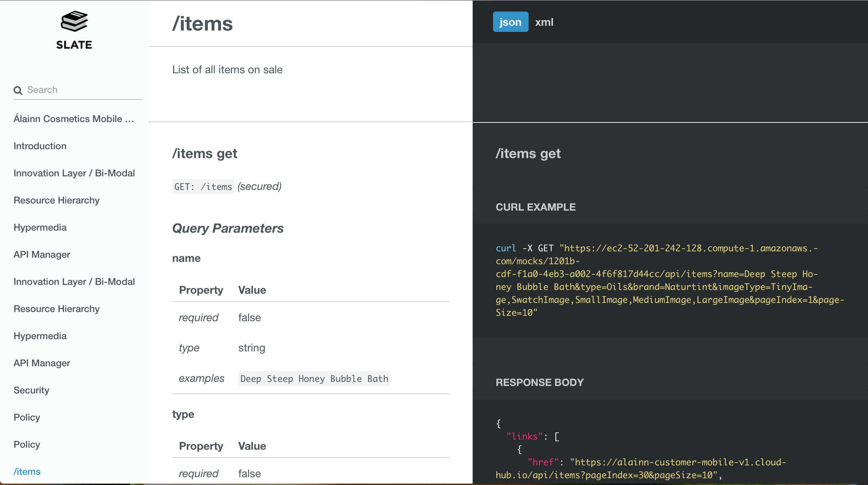The height and width of the screenshot is (485, 868).
Task: Open first Resource Hierarchy sidebar link
Action: click(56, 200)
